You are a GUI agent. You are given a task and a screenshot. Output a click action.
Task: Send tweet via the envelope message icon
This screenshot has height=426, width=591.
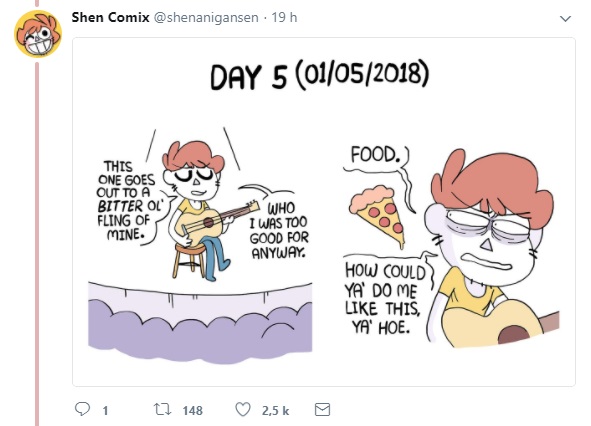coord(322,410)
